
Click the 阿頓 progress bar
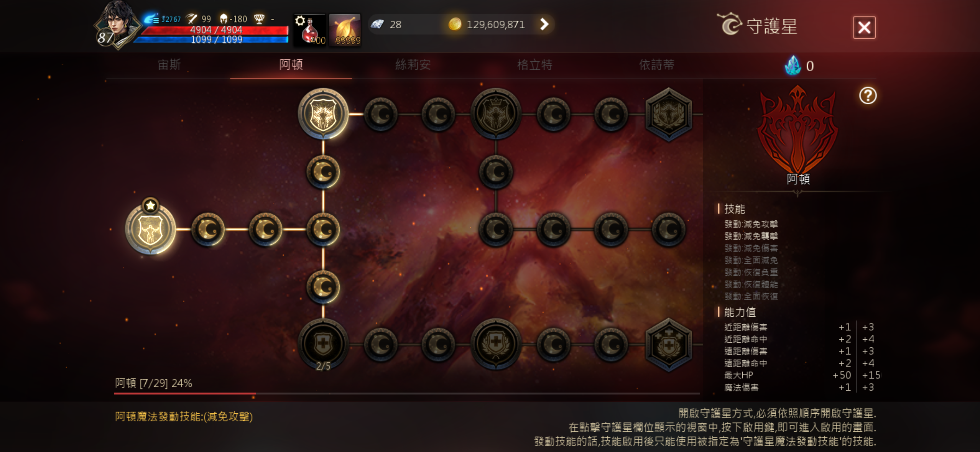point(407,393)
